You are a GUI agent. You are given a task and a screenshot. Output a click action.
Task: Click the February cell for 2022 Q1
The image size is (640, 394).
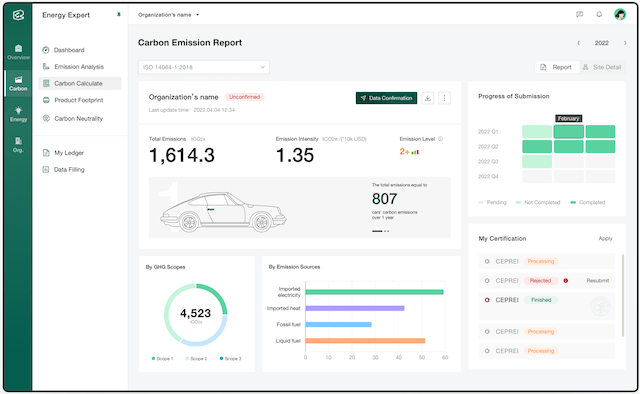click(569, 131)
